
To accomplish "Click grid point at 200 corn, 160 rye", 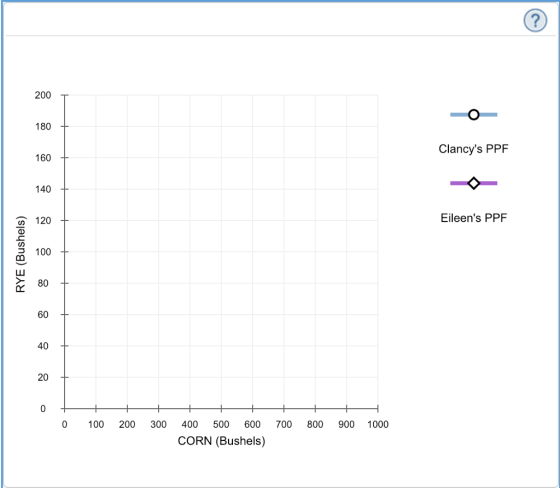I will [x=127, y=158].
